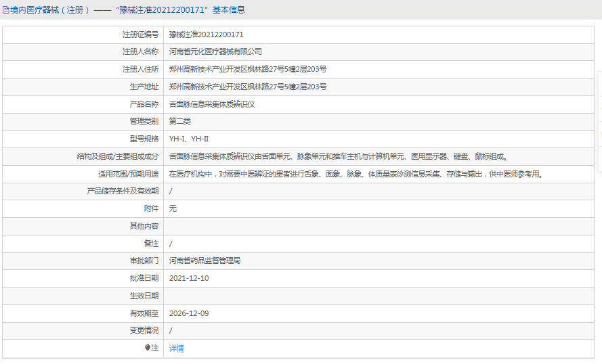Click the 型号规格 label
Image resolution: width=602 pixels, height=364 pixels.
click(144, 139)
